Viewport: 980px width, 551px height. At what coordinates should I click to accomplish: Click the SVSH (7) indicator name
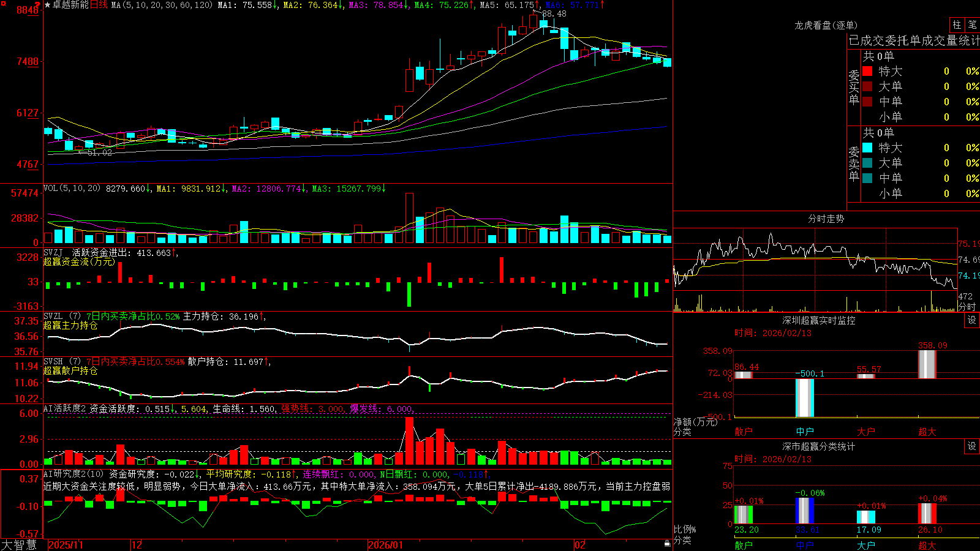tap(62, 362)
